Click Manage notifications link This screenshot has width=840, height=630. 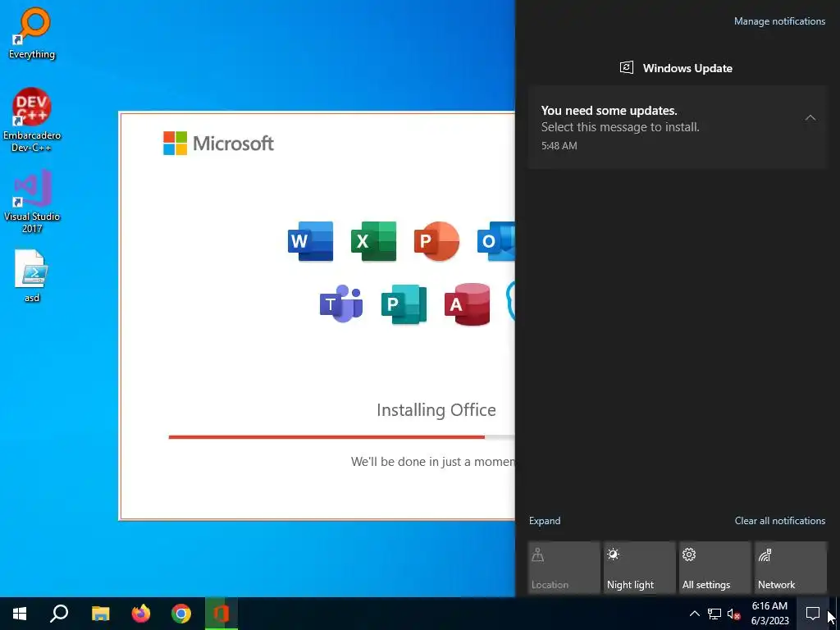779,21
